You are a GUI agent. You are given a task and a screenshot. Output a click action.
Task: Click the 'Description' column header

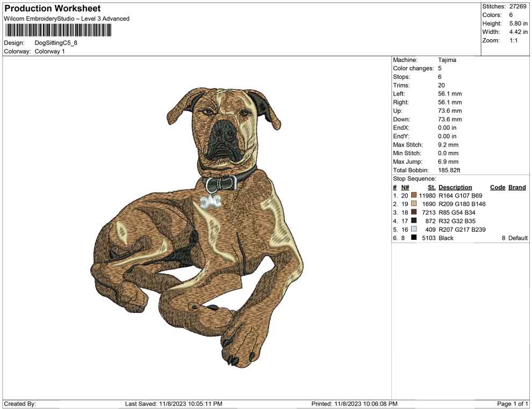coord(455,187)
